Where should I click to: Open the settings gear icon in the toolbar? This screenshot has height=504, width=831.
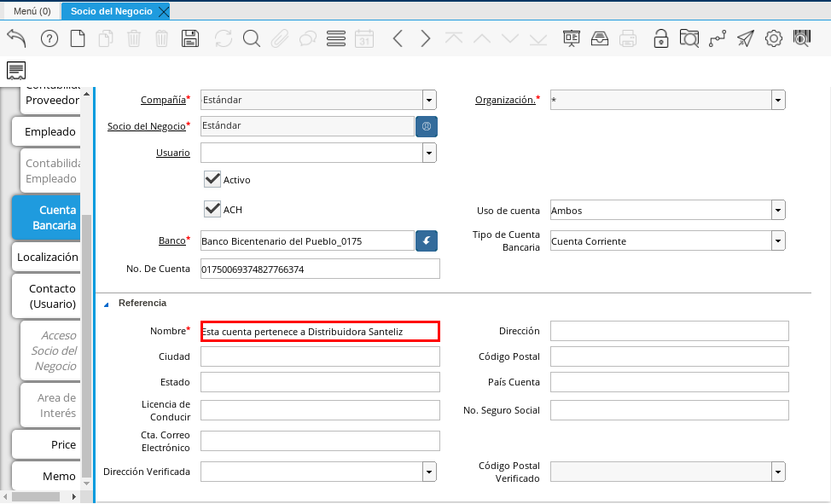click(774, 38)
